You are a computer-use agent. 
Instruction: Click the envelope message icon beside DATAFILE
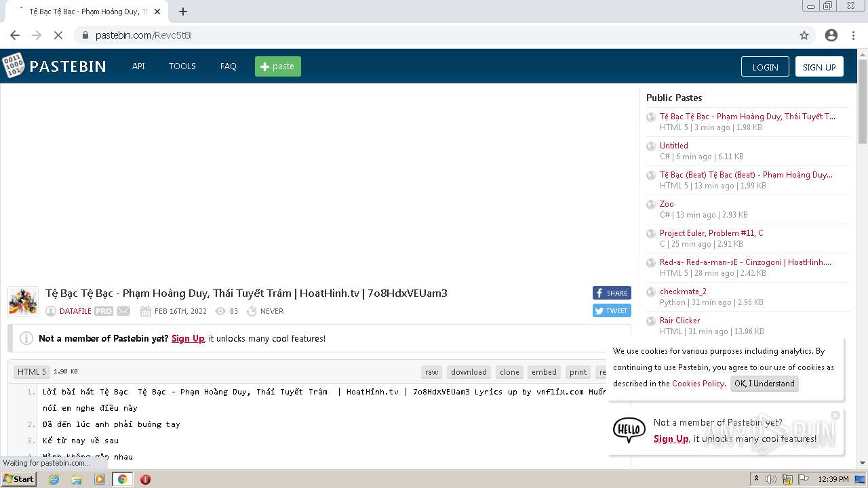(123, 311)
